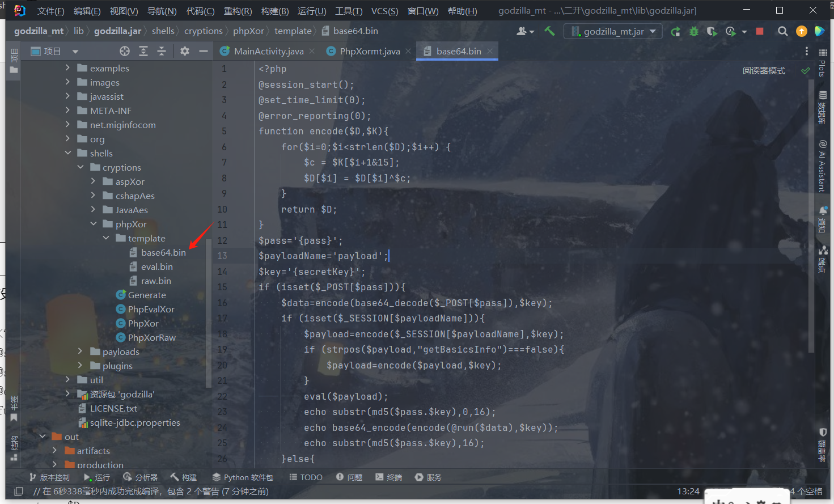The height and width of the screenshot is (504, 834).
Task: Click the Select Opened File target icon
Action: point(125,51)
